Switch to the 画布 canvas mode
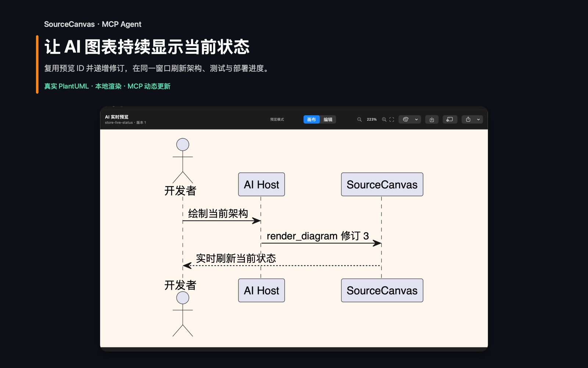 coord(312,120)
